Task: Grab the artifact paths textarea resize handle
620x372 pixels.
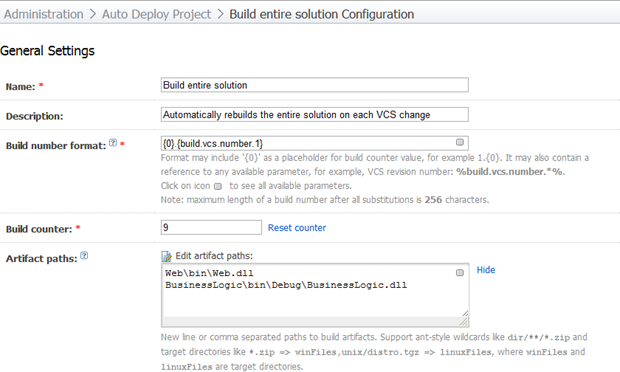Action: (x=463, y=322)
